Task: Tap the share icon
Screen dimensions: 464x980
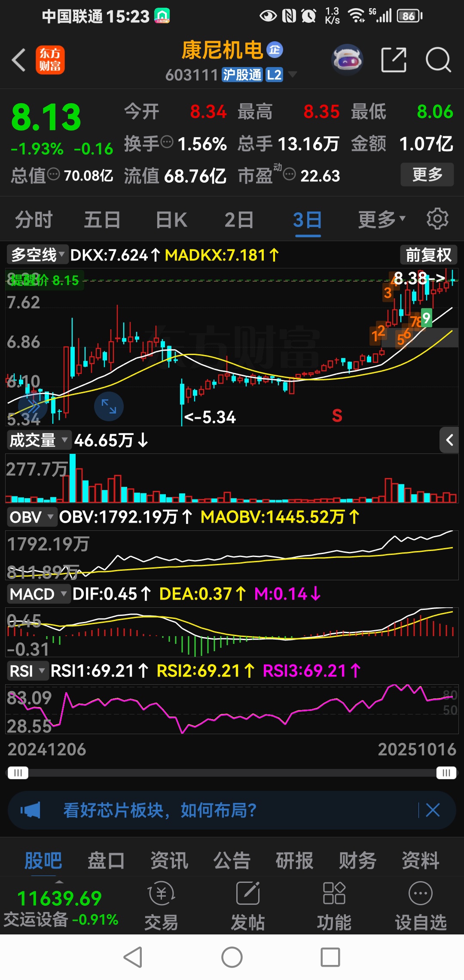Action: pyautogui.click(x=394, y=60)
